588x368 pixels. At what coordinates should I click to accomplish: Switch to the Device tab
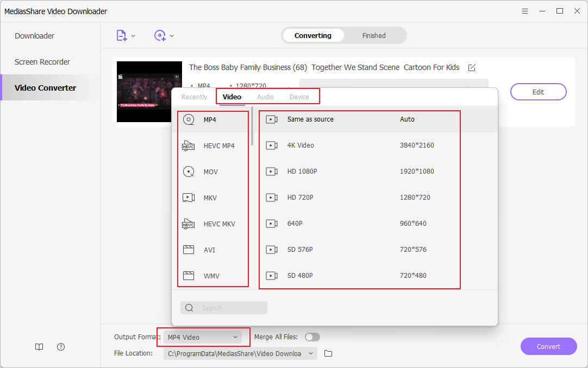click(x=299, y=97)
